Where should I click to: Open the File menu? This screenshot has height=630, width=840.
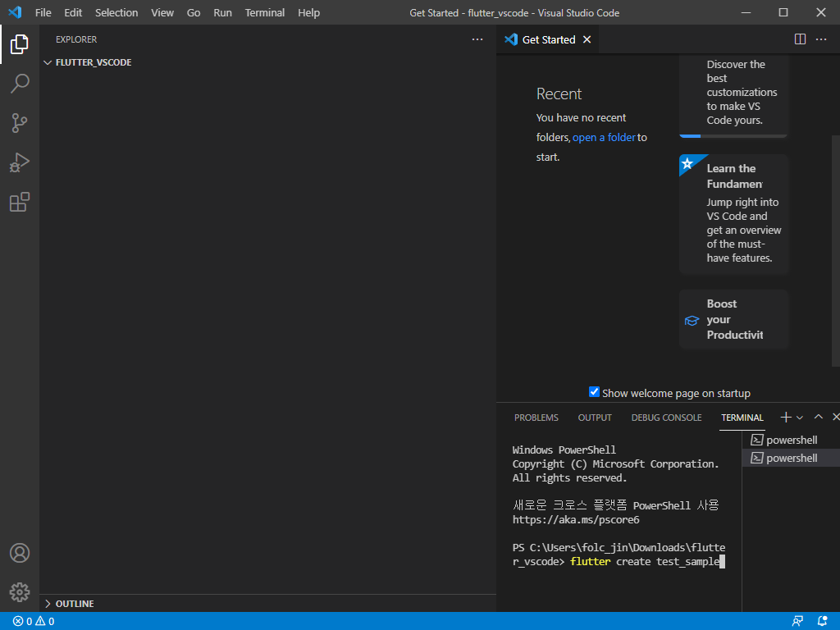click(43, 12)
